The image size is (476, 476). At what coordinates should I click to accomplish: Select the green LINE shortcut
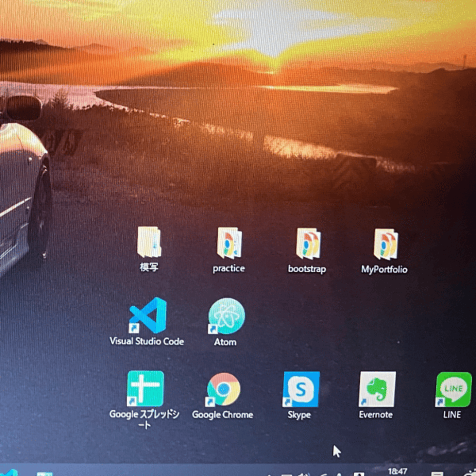click(x=453, y=395)
